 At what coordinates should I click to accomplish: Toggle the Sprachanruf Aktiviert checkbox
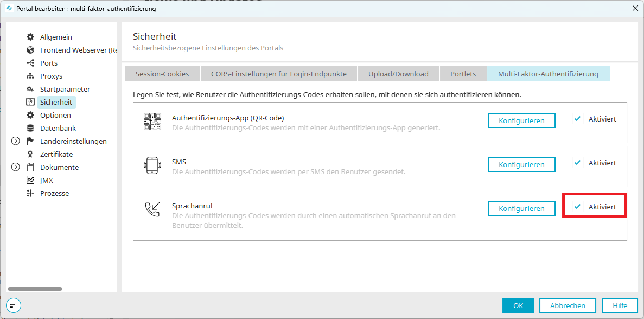tap(578, 207)
